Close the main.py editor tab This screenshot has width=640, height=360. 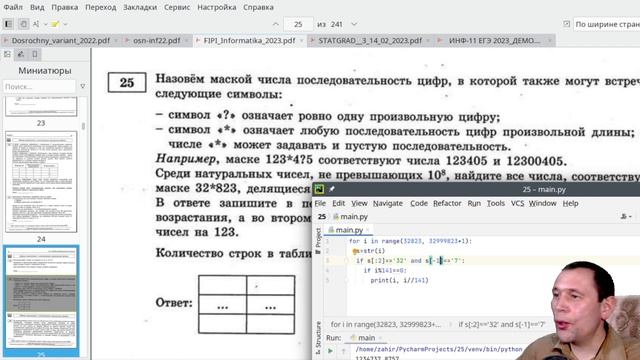(367, 230)
